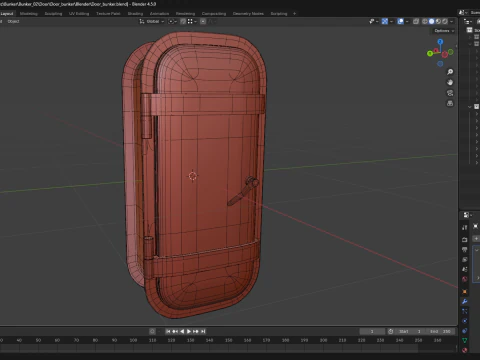Open the View Layer properties tab
The image size is (480, 360).
coord(465,259)
